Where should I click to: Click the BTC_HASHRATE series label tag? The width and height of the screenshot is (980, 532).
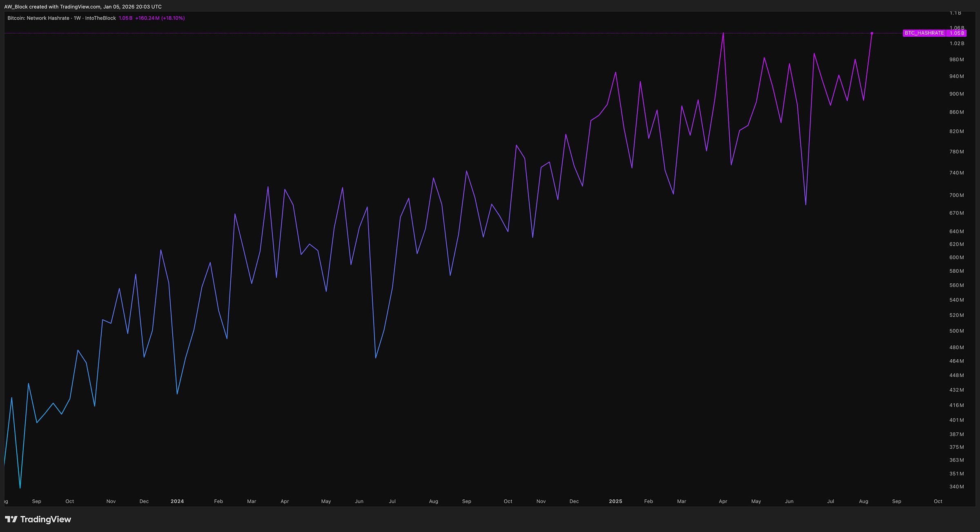point(924,33)
